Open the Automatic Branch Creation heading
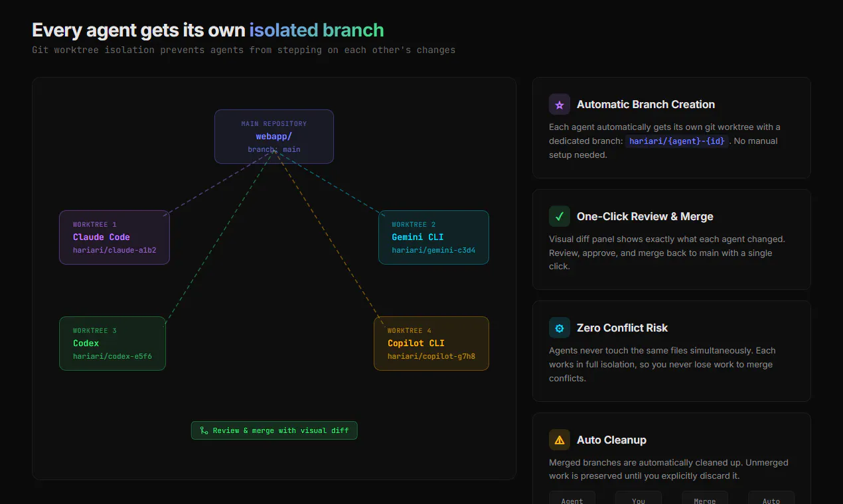The image size is (843, 504). point(646,105)
